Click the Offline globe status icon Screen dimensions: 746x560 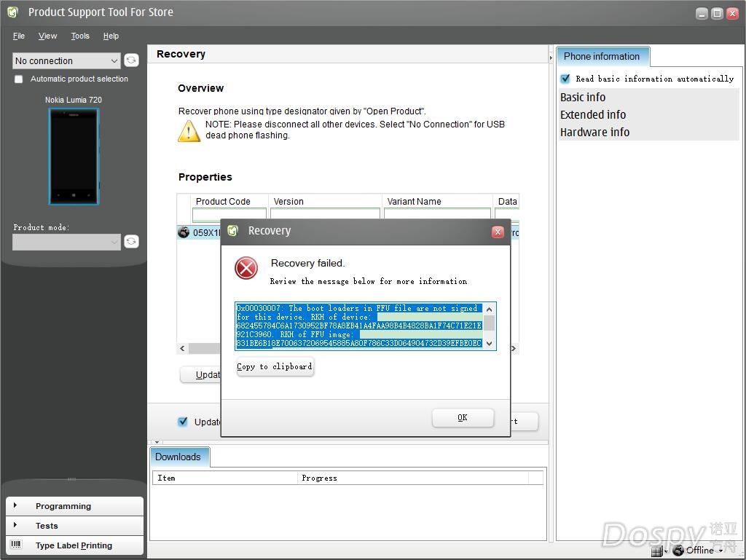(x=678, y=551)
